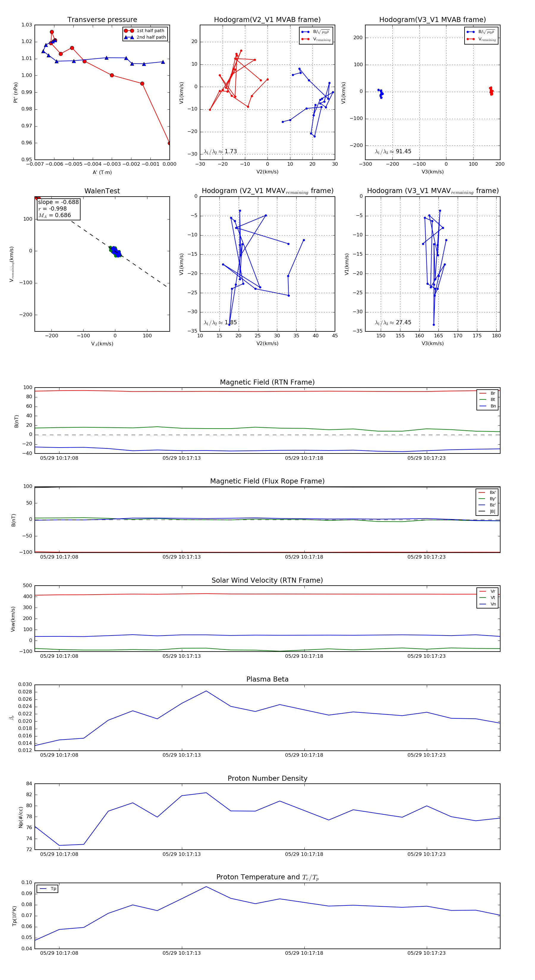Screen dimensions: 535x980
Task: Click the "V2(km/s)" label under V2_V1 MVAB hodogram
Action: click(x=267, y=172)
